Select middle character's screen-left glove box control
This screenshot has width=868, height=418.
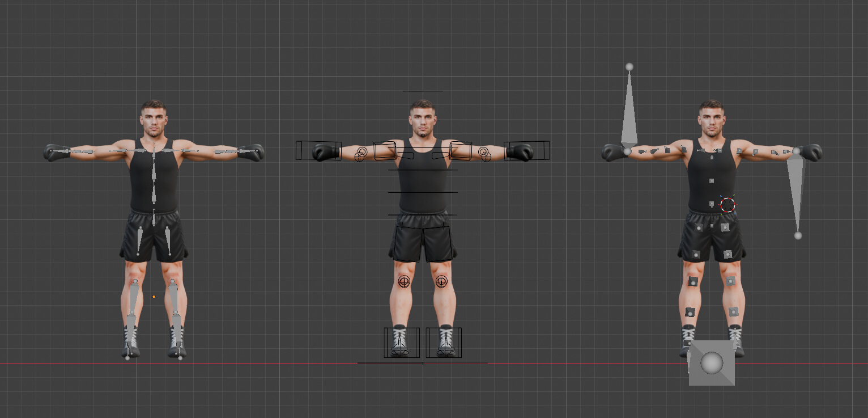click(x=319, y=150)
